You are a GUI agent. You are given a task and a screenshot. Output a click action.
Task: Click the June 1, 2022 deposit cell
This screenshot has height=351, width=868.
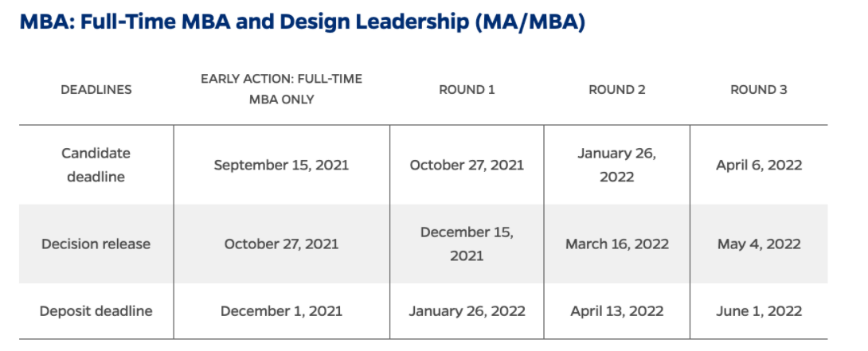759,310
